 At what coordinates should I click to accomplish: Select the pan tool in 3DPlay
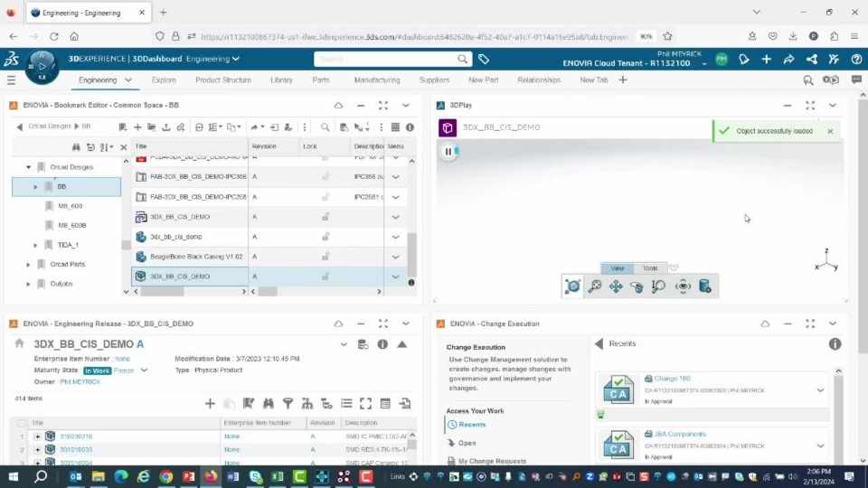click(616, 286)
